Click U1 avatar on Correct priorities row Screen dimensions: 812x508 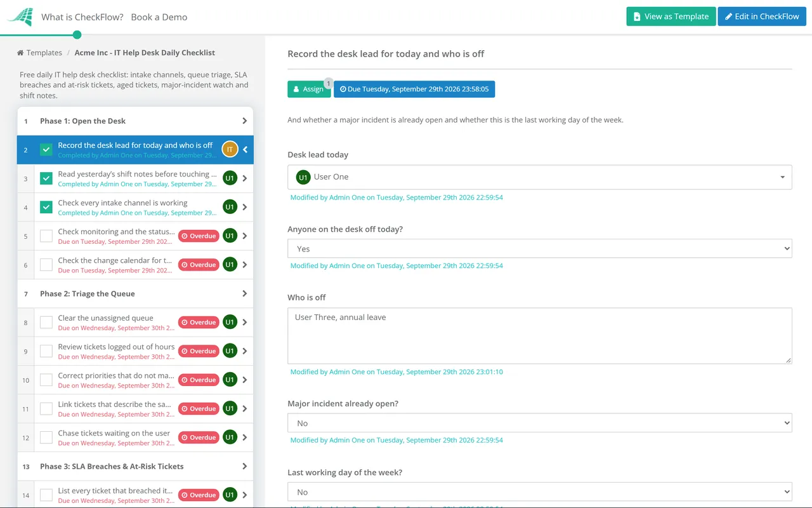pyautogui.click(x=230, y=380)
